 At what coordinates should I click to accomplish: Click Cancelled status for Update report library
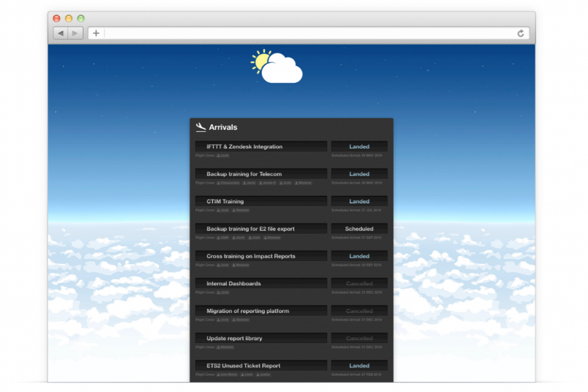(359, 338)
